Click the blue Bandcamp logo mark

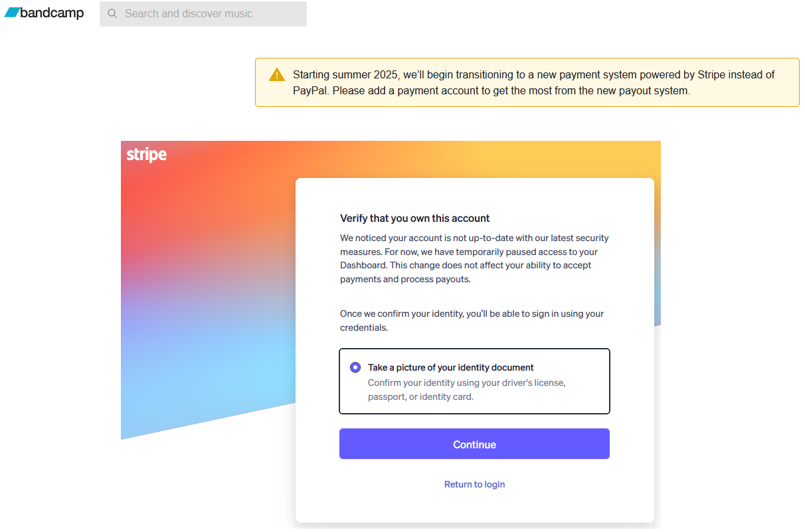(12, 13)
